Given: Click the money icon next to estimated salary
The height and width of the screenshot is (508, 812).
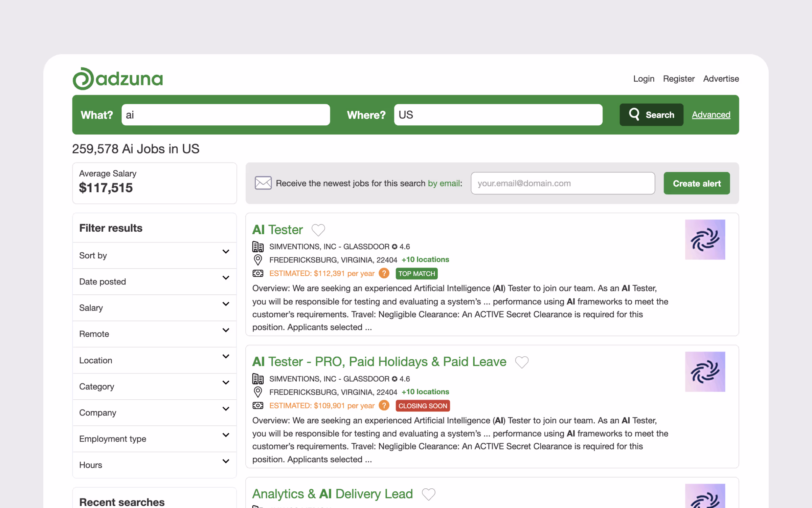Looking at the screenshot, I should 258,273.
